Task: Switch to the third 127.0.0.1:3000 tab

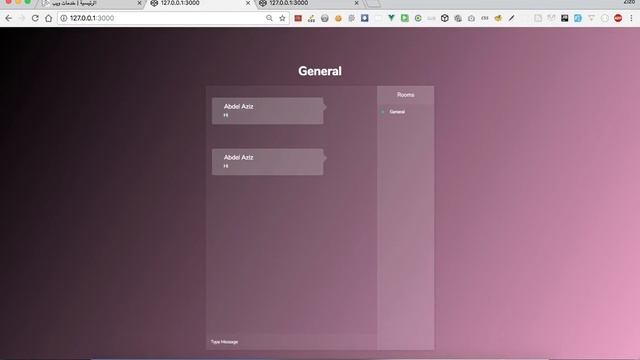Action: pyautogui.click(x=309, y=4)
